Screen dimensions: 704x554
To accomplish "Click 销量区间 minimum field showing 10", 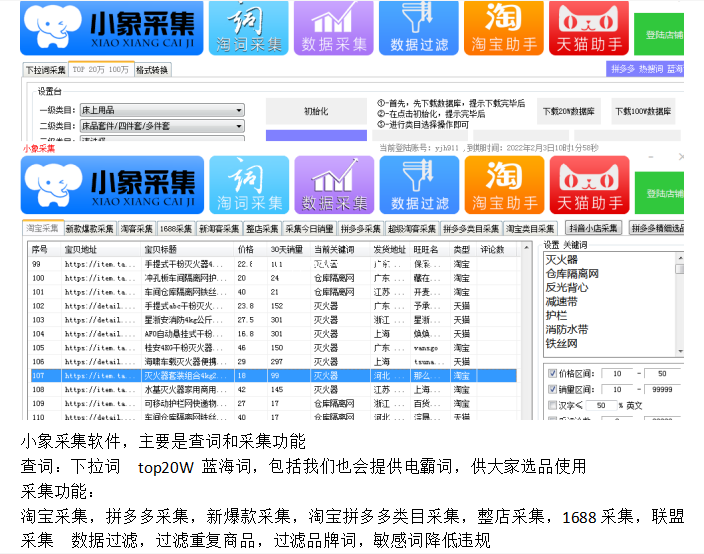I will click(618, 390).
